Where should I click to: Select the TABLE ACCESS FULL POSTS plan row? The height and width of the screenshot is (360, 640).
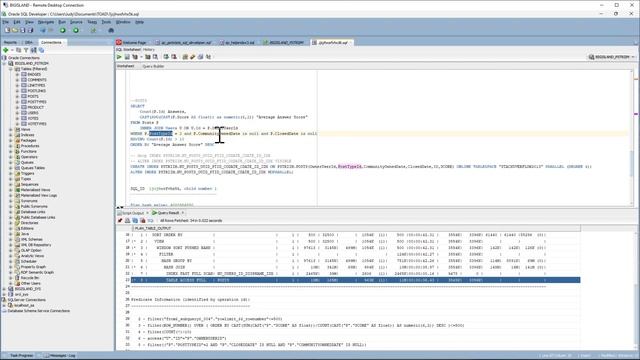(356, 280)
